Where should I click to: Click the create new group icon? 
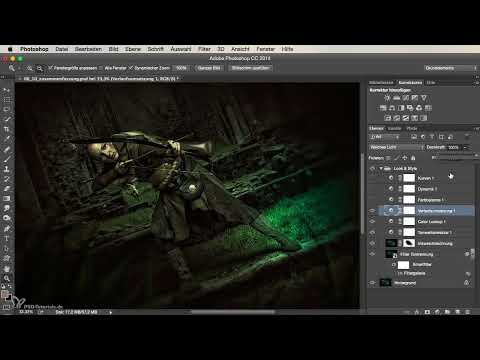[x=447, y=312]
